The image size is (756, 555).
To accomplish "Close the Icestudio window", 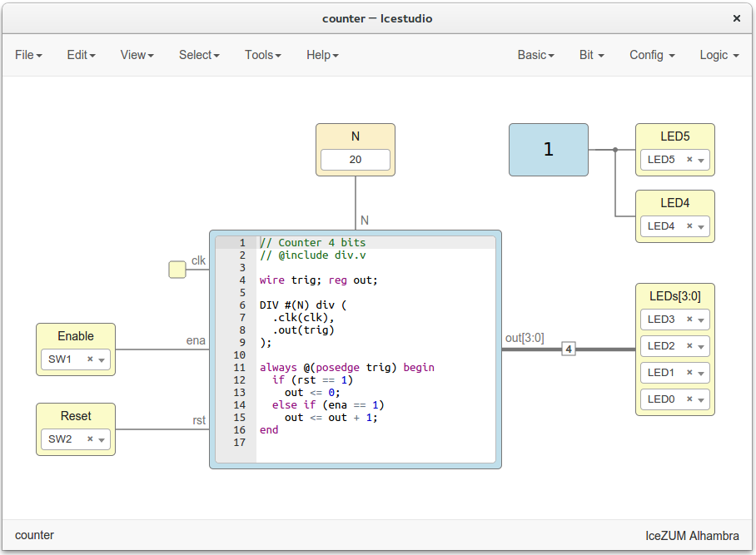I will 737,18.
